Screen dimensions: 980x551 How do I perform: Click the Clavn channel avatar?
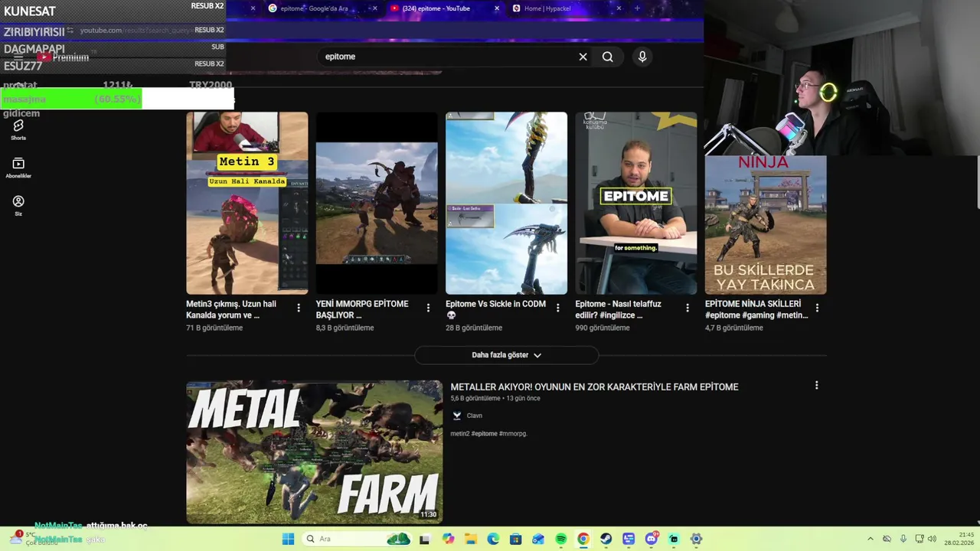point(457,416)
